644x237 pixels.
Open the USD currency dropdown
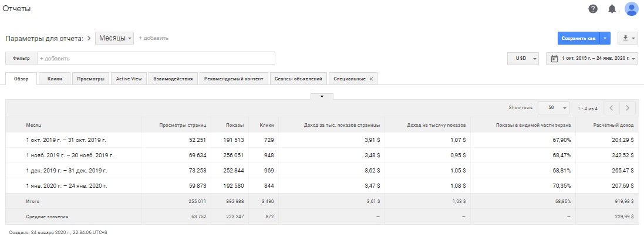pyautogui.click(x=522, y=59)
